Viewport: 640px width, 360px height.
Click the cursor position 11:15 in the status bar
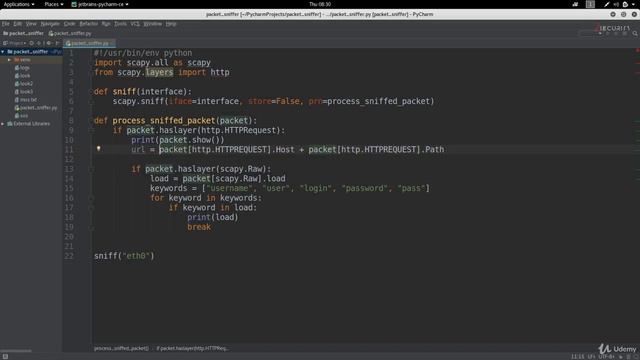coord(577,357)
